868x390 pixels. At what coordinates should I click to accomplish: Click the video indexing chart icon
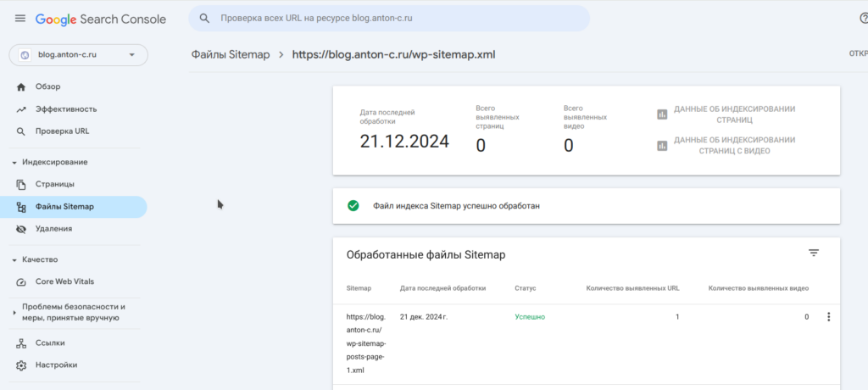tap(662, 145)
